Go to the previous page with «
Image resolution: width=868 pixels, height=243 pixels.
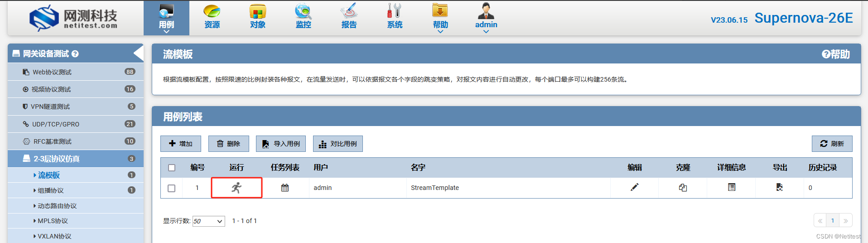tap(820, 221)
